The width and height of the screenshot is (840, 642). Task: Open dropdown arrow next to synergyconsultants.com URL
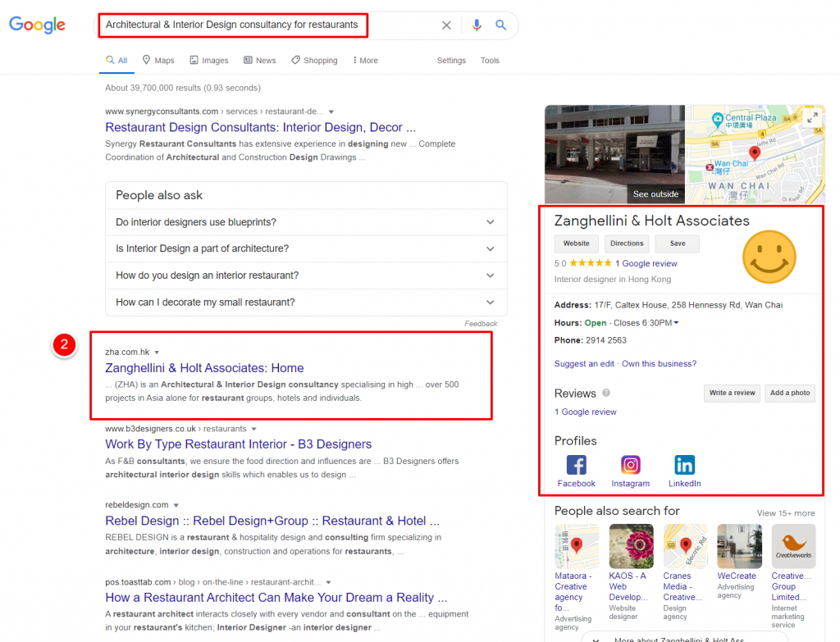(331, 112)
